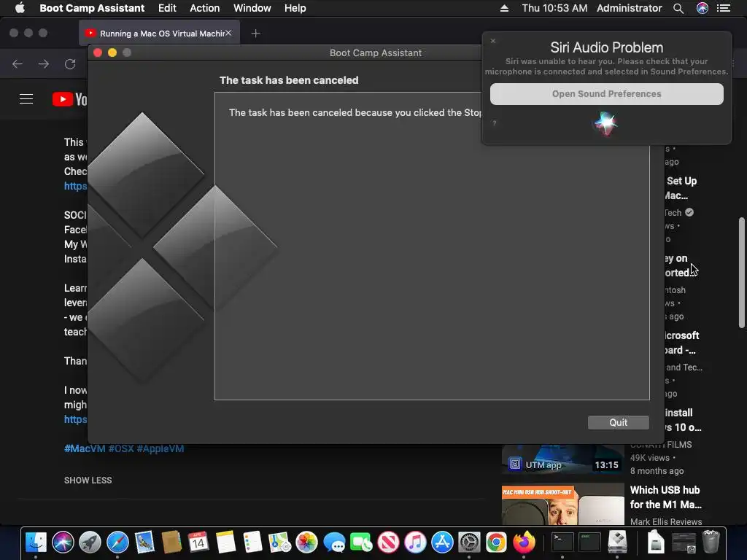Image resolution: width=747 pixels, height=560 pixels.
Task: Click Siri icon in menu bar
Action: point(703,8)
